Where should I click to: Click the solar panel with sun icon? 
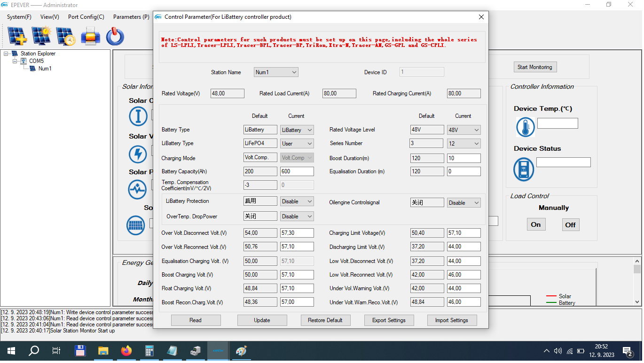[x=41, y=36]
